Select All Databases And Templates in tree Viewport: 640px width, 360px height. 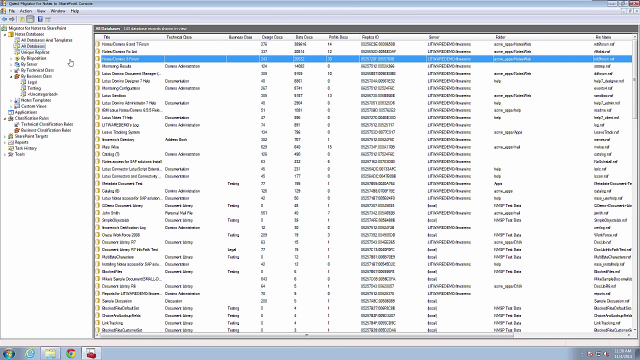pos(47,40)
